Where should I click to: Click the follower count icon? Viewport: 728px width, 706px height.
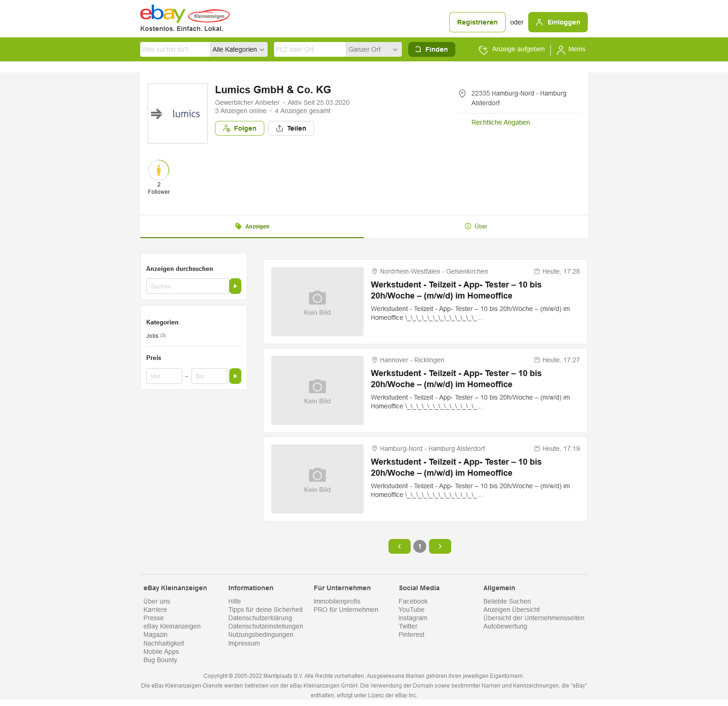[x=159, y=170]
